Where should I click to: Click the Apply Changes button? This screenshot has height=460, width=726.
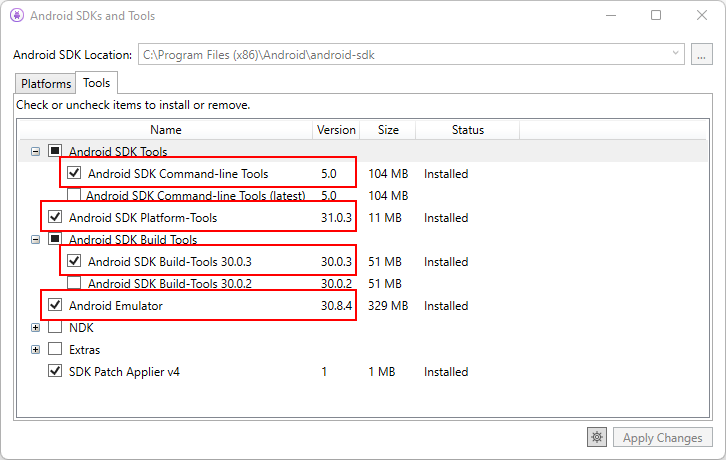[663, 437]
